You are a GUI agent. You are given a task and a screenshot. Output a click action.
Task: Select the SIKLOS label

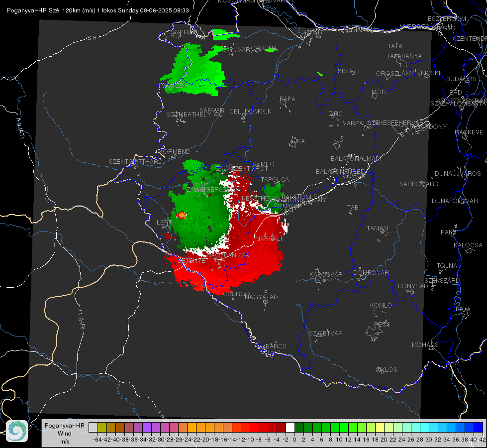(x=387, y=370)
